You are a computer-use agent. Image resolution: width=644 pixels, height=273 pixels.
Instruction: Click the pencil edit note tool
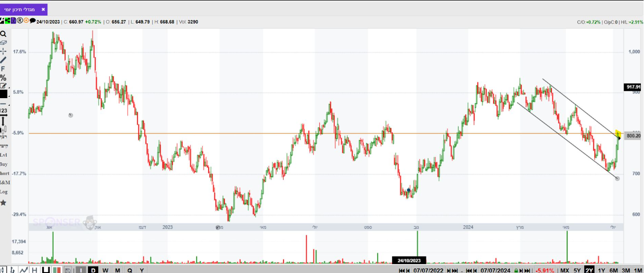pos(3,86)
